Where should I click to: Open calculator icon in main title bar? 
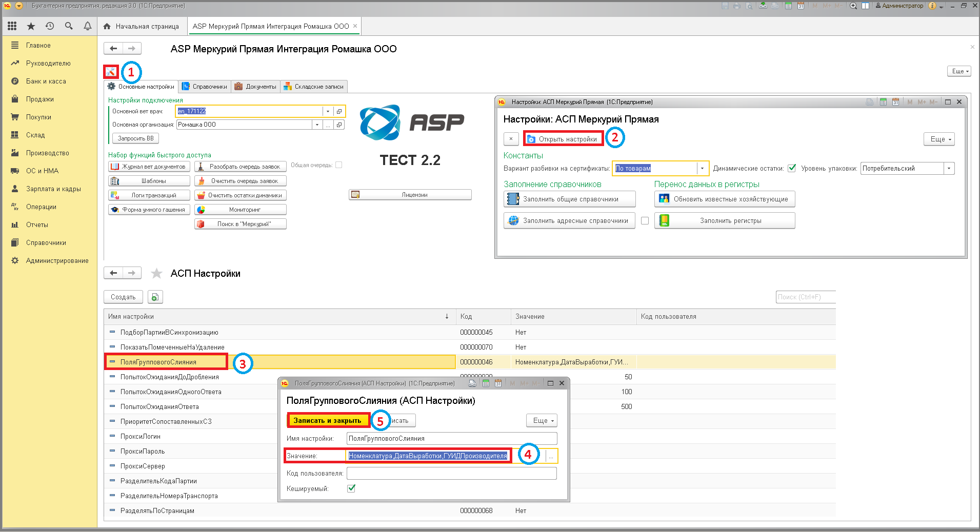click(x=788, y=6)
